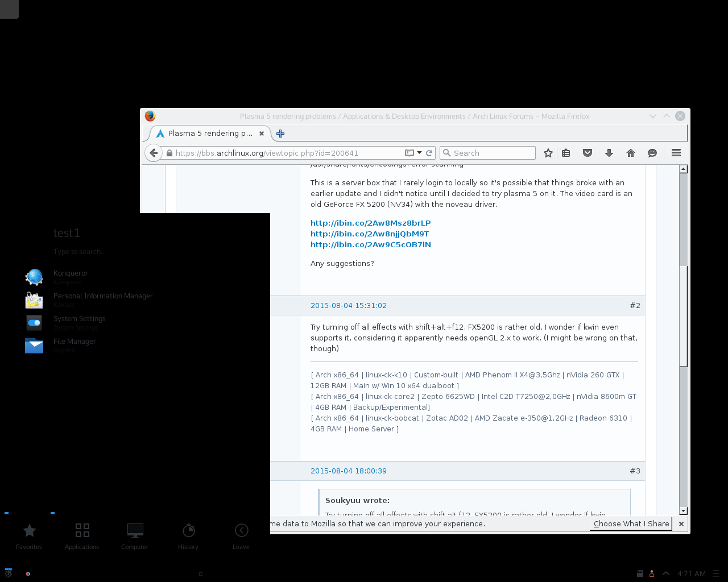
Task: Open reader view icon in URL bar
Action: 409,153
